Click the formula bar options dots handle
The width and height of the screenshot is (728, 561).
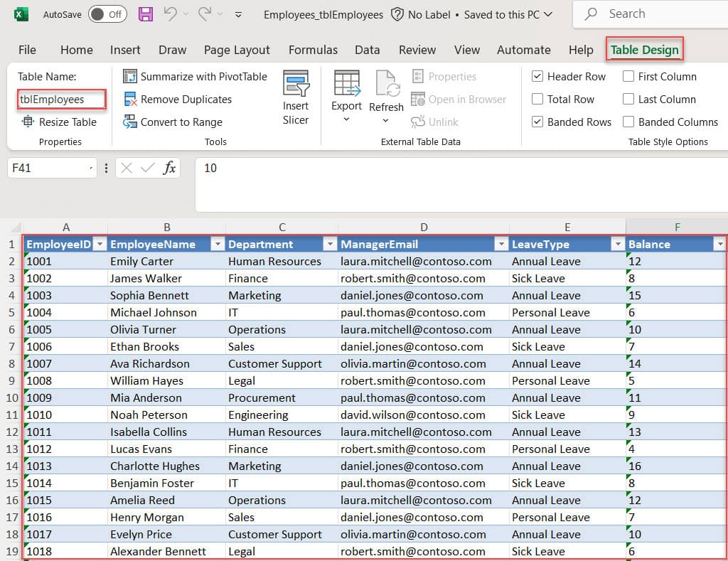pos(107,168)
